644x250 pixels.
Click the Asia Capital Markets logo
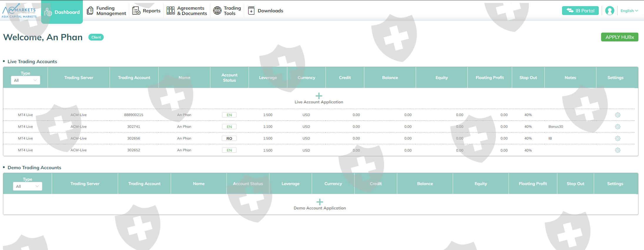[19, 11]
